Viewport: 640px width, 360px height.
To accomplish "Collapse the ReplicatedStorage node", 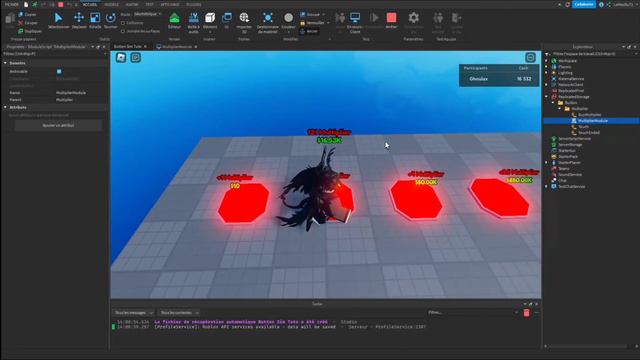I will pyautogui.click(x=547, y=97).
